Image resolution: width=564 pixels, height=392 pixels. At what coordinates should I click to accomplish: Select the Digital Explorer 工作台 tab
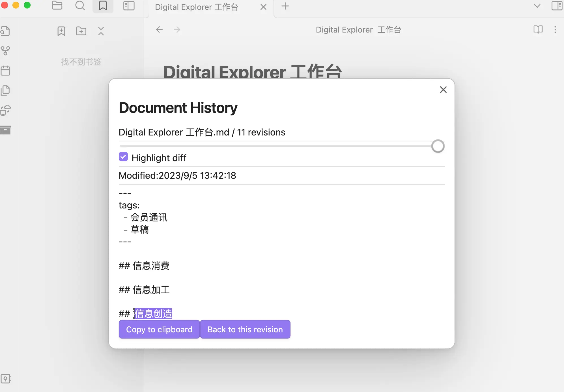[197, 7]
